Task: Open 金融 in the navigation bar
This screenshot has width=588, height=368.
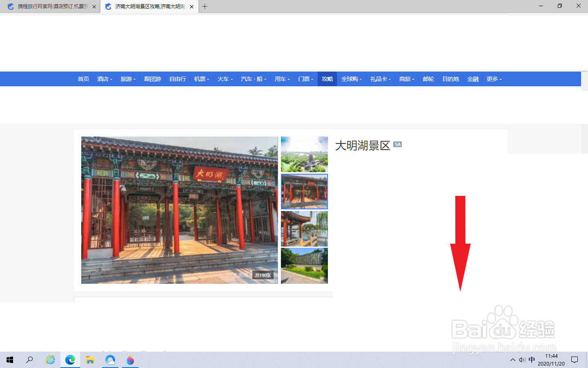Action: coord(473,79)
